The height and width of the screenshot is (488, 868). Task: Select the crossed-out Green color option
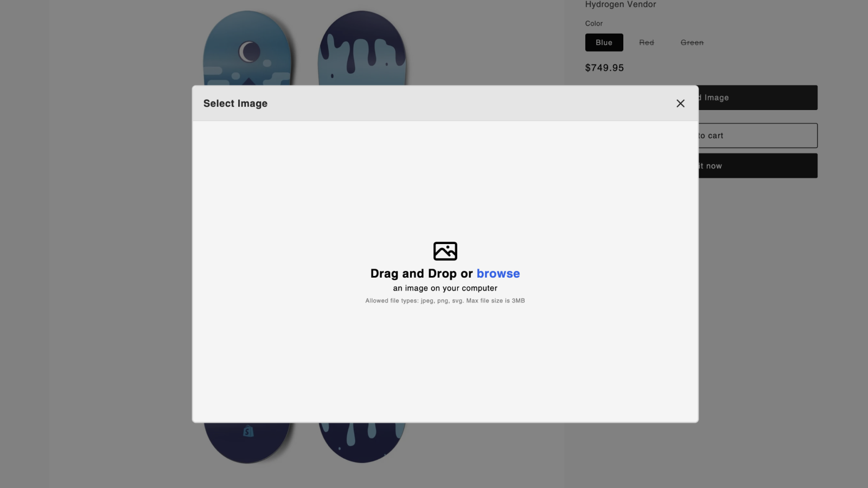coord(691,42)
